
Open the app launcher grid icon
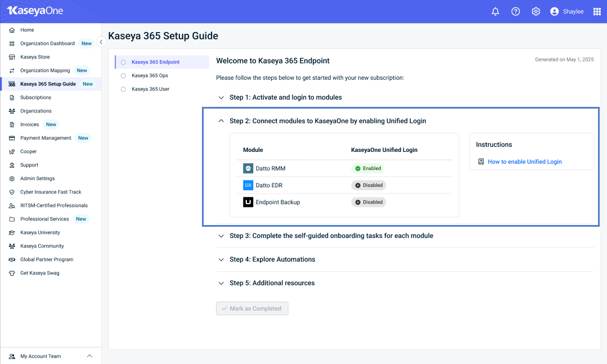pos(597,12)
